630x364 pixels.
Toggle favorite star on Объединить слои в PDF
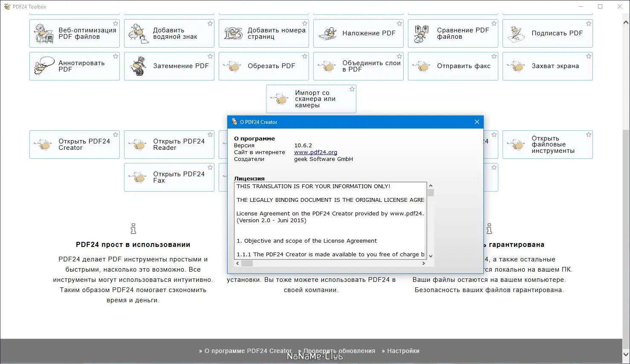pos(399,56)
